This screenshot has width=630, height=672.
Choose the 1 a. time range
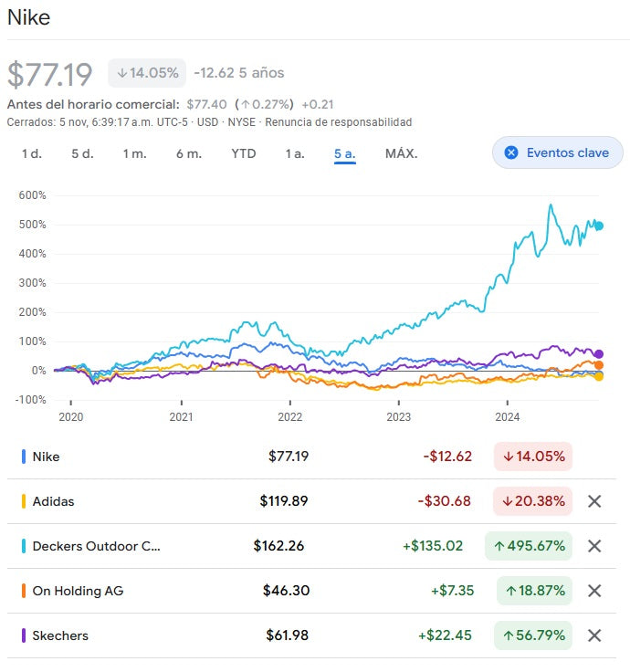(x=295, y=153)
